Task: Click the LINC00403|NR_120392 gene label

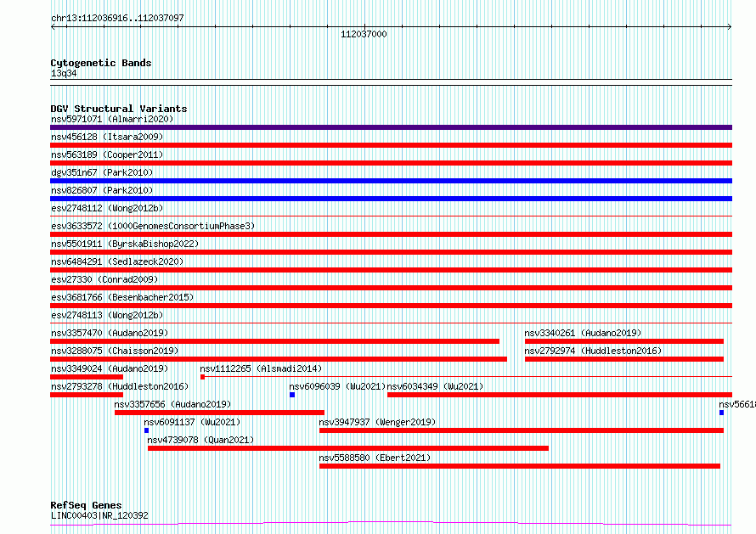Action: click(99, 515)
